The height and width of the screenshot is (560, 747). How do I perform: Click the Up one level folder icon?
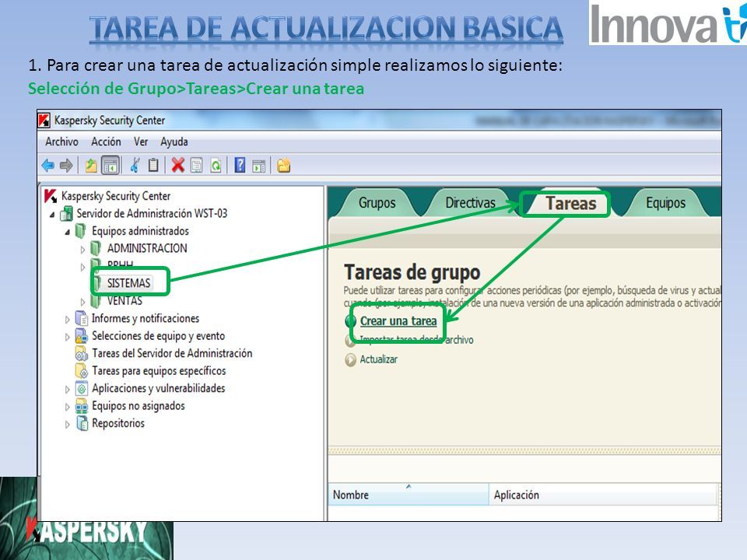(x=90, y=166)
